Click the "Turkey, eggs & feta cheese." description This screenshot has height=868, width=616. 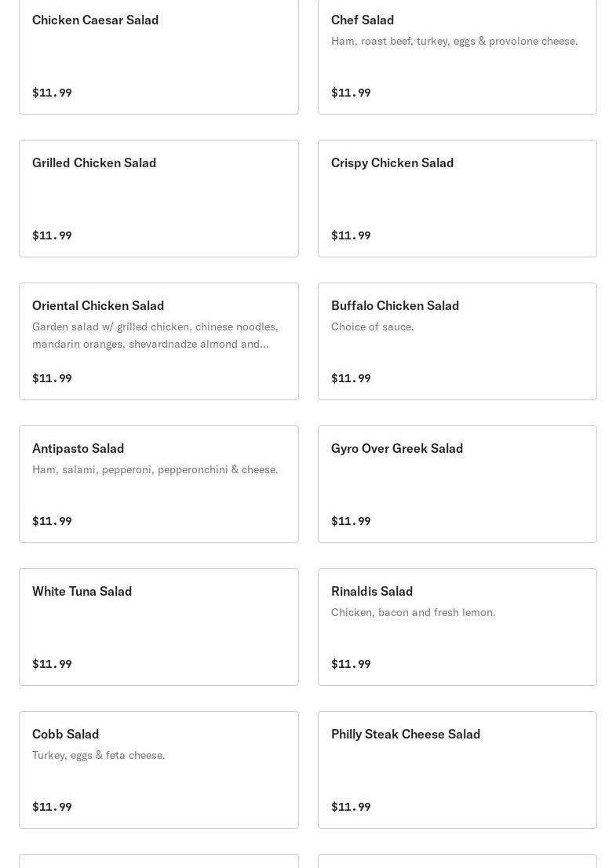tap(99, 755)
